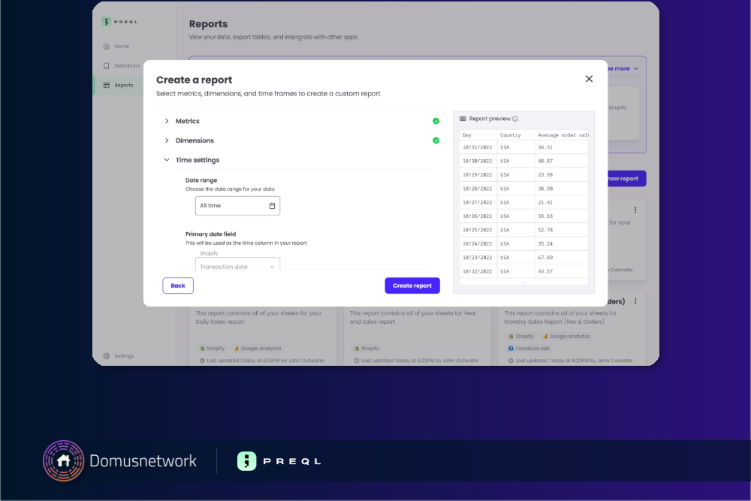Click Last updated clock on Year end card
This screenshot has height=501, width=751.
356,361
